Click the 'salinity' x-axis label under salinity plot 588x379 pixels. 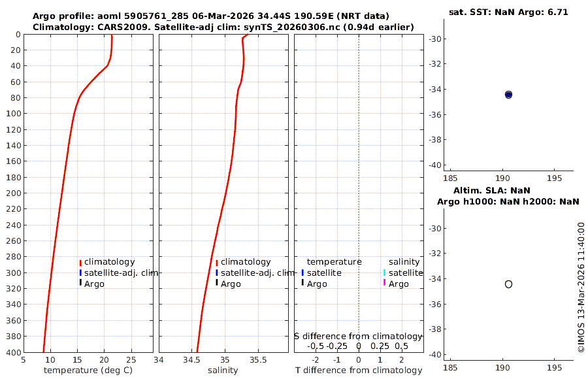click(x=223, y=371)
